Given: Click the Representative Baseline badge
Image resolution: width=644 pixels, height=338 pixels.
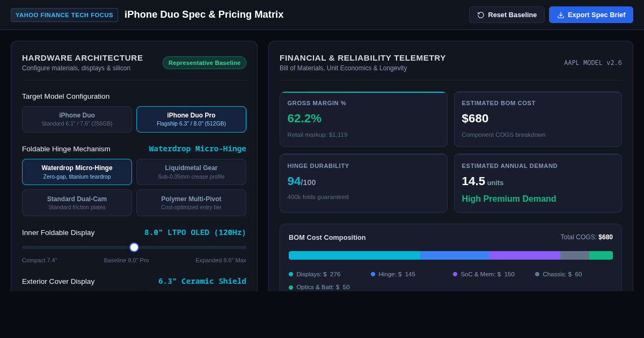Looking at the screenshot, I should [x=204, y=63].
